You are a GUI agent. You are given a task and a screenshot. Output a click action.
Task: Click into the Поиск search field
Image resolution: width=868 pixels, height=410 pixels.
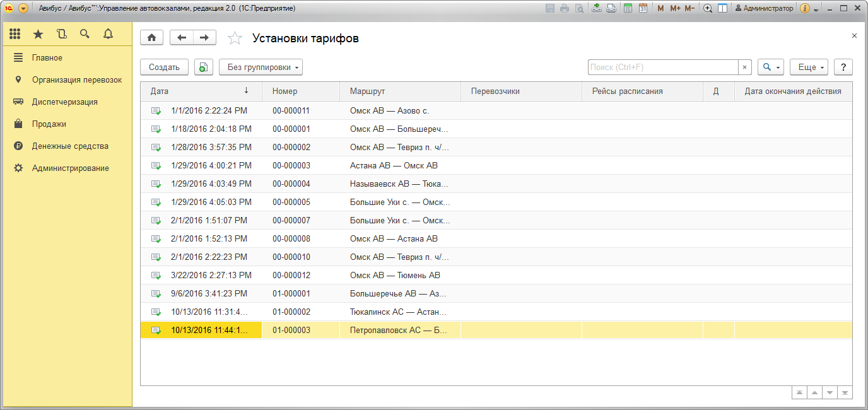(x=662, y=67)
